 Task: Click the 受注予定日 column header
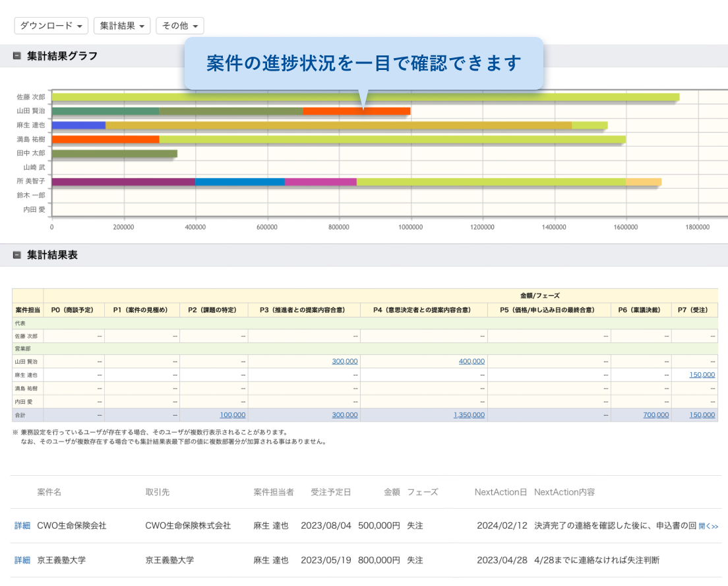tap(330, 492)
